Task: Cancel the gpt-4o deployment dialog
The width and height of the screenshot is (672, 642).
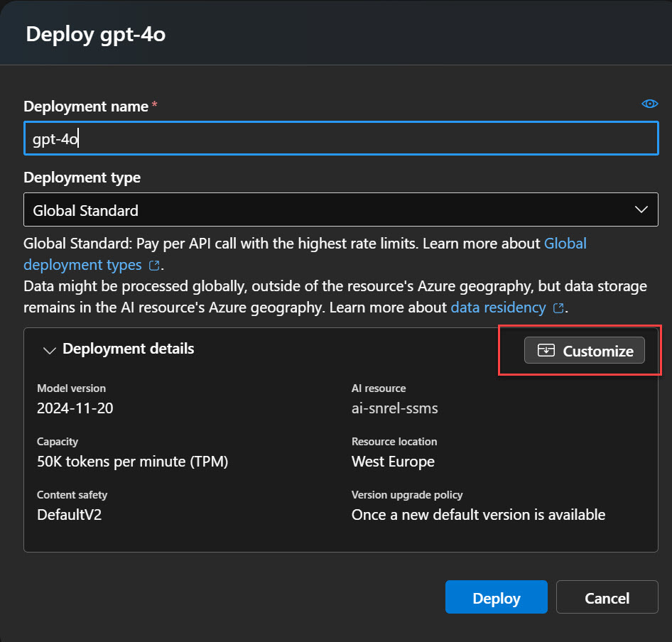Action: pyautogui.click(x=607, y=597)
